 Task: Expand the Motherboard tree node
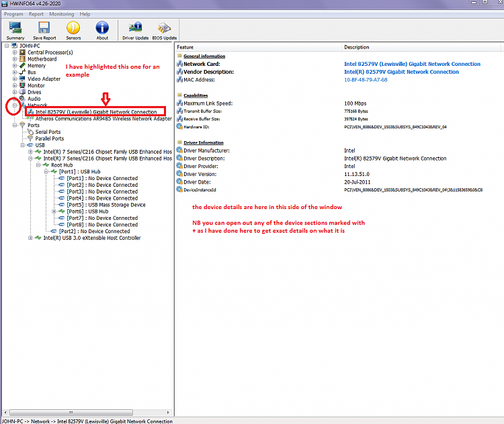15,59
